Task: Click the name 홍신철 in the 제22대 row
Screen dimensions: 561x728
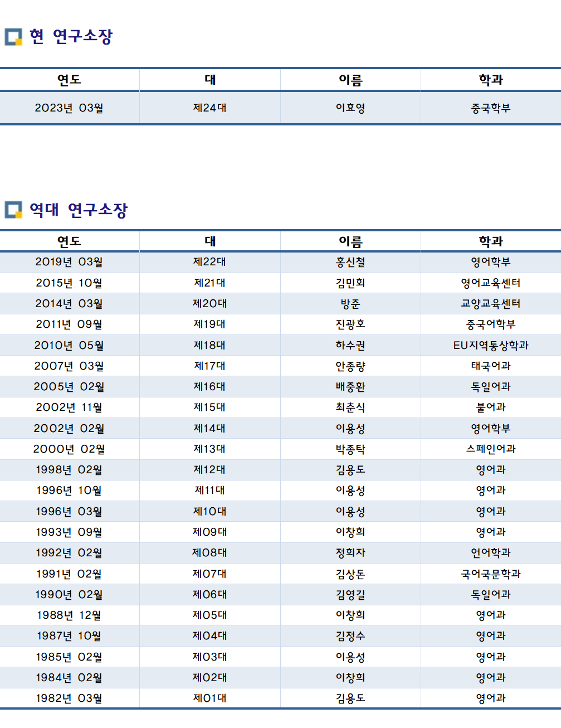Action: click(350, 262)
